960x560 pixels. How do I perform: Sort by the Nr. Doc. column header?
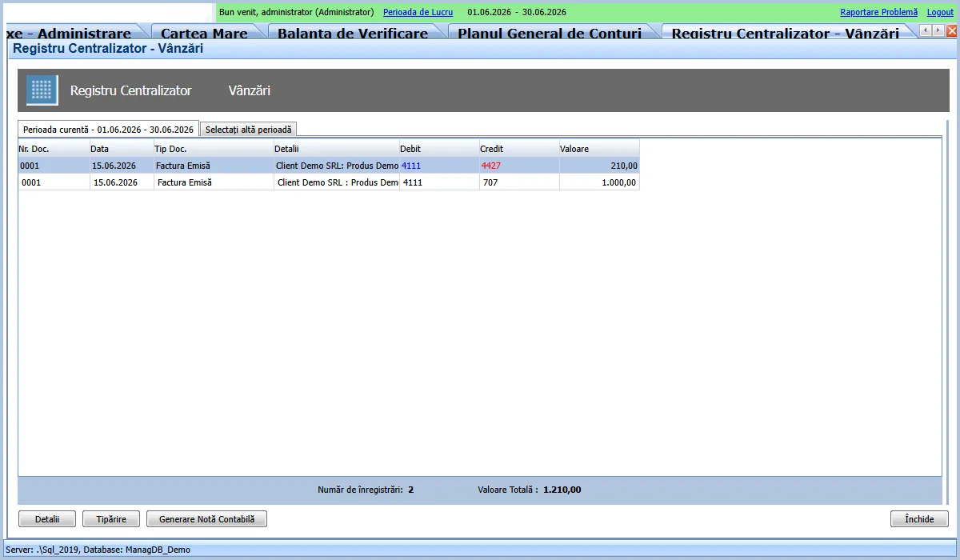54,149
